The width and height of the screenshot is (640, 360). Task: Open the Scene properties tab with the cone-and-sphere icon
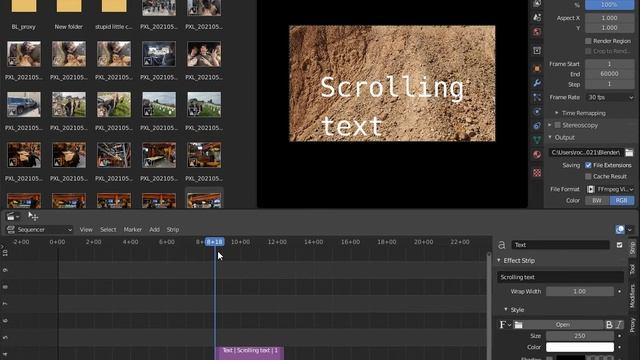click(537, 17)
